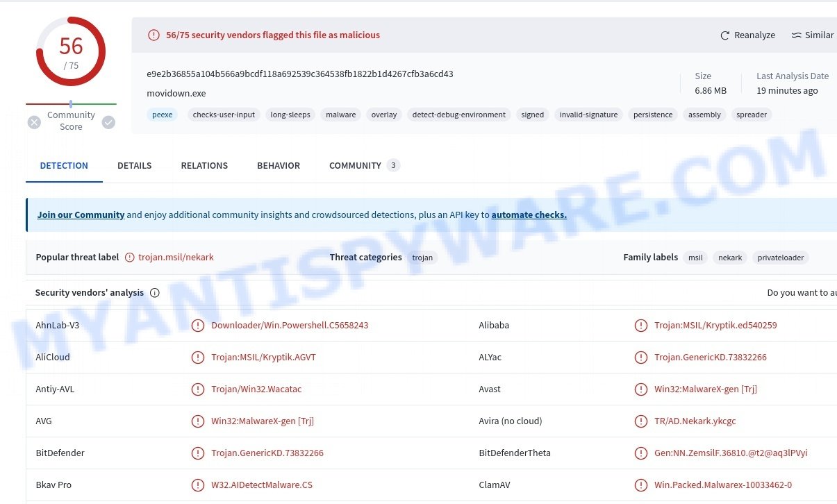Click the Win.Packed.Malwarex-10033462-0 detection name
This screenshot has width=837, height=504.
tap(723, 485)
